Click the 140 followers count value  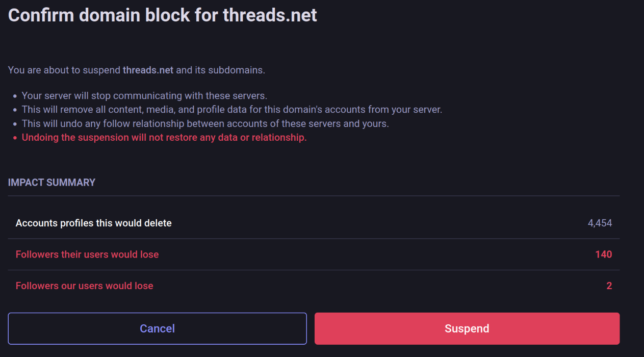(x=603, y=254)
